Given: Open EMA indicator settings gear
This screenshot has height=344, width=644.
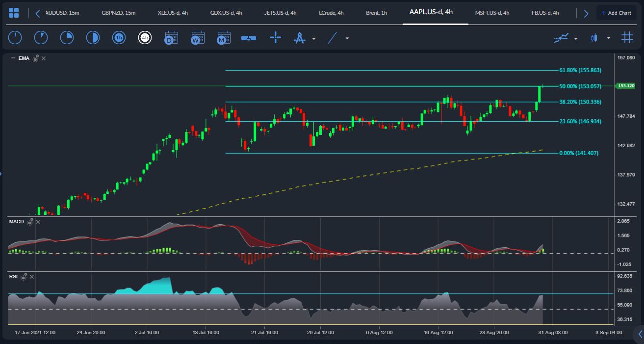Looking at the screenshot, I should [x=36, y=58].
